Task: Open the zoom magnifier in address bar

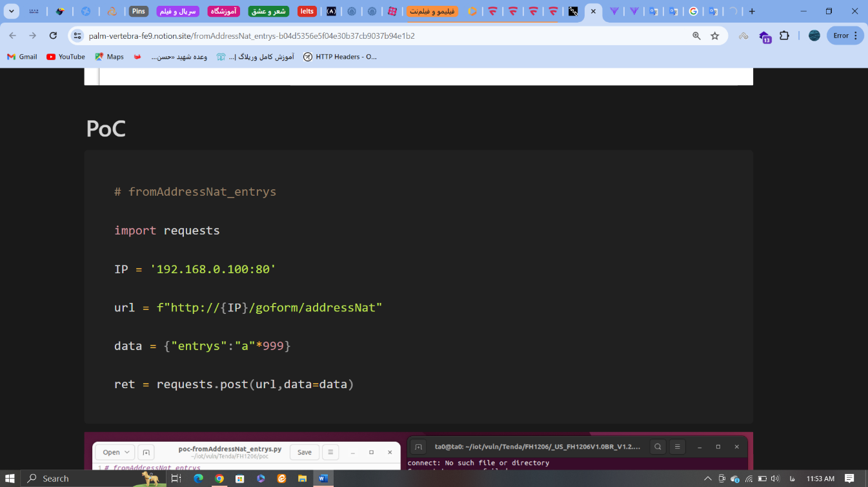Action: pyautogui.click(x=696, y=36)
